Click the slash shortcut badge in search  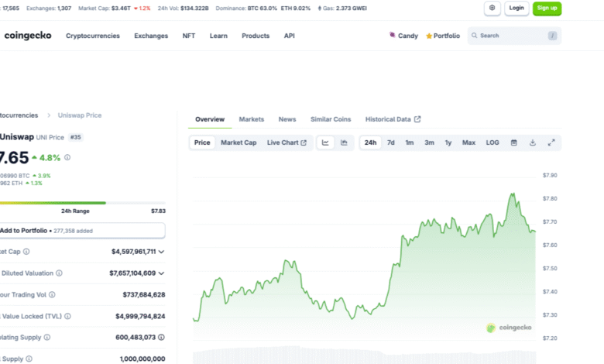tap(552, 36)
